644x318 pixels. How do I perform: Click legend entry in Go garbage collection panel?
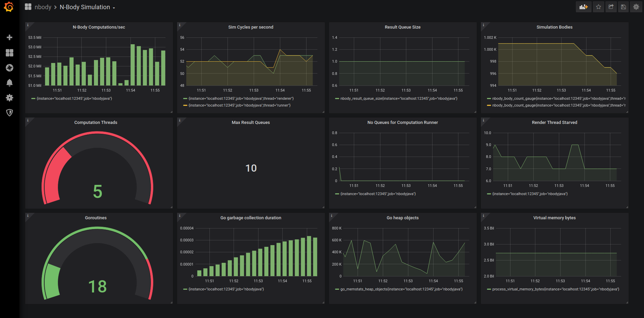click(226, 289)
